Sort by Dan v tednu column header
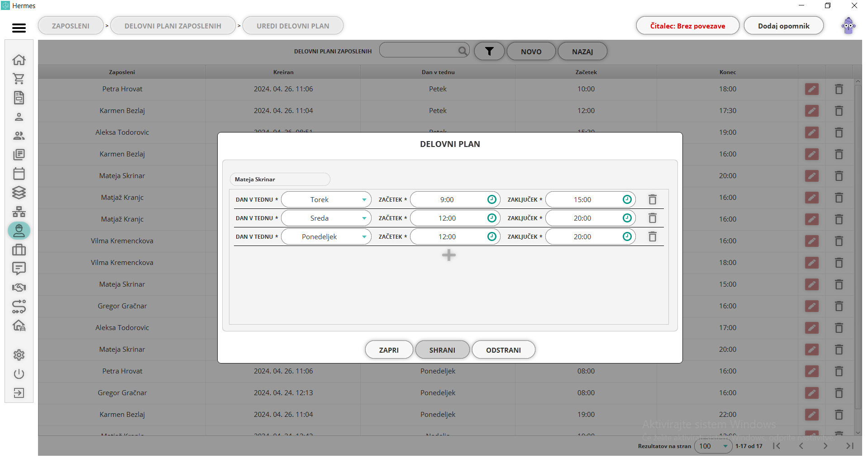Viewport: 868px width, 463px height. [438, 72]
